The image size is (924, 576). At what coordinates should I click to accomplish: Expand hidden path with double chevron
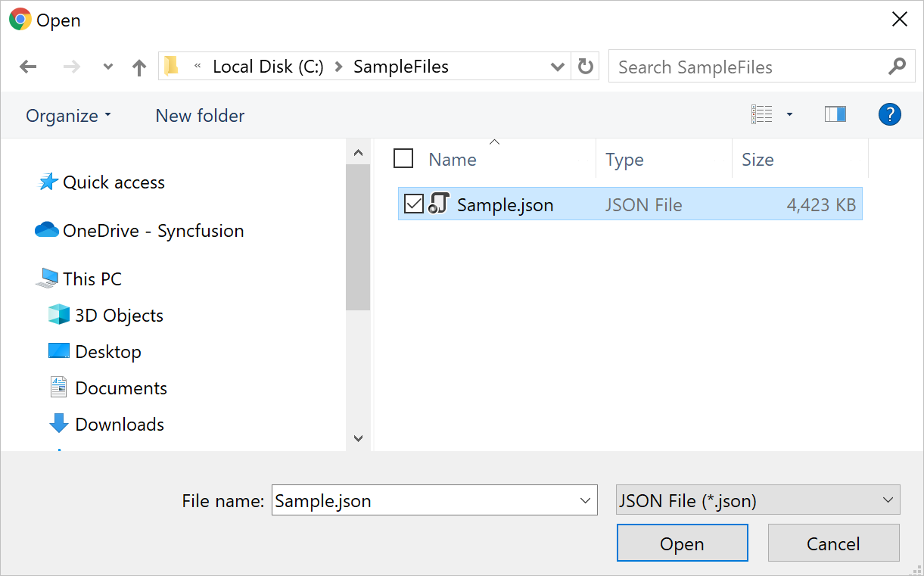click(198, 66)
